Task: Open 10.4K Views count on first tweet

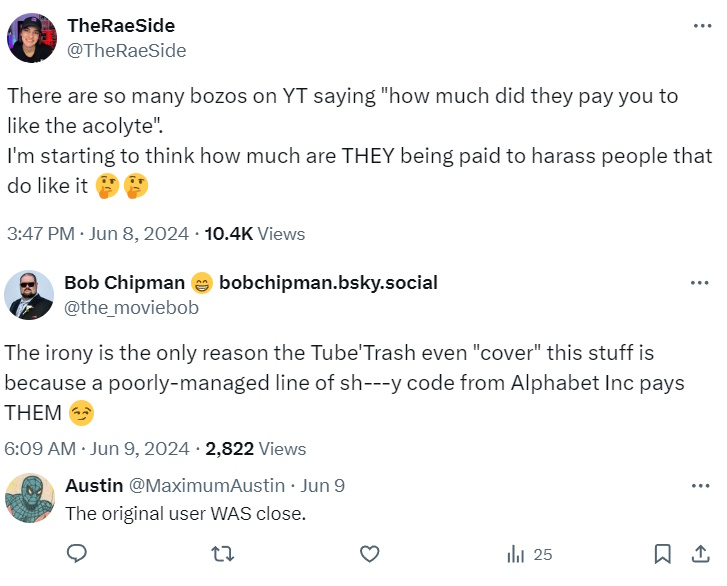Action: (254, 234)
